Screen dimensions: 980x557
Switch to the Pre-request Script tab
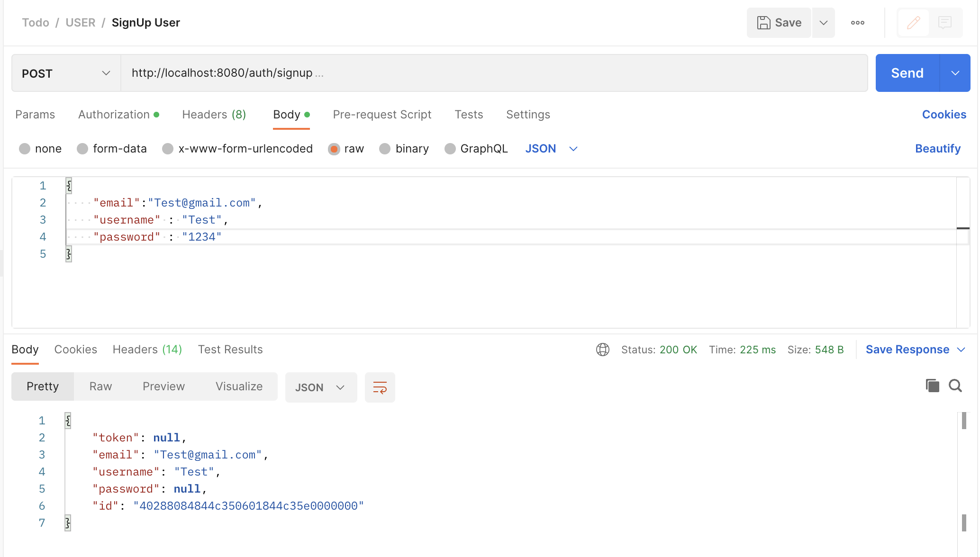pos(382,115)
